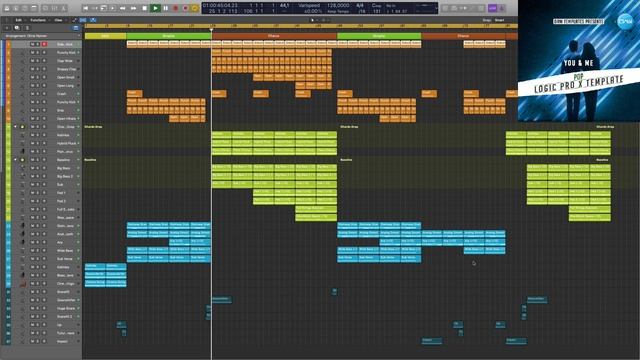Click the green Play button
The image size is (640, 360).
tap(155, 8)
